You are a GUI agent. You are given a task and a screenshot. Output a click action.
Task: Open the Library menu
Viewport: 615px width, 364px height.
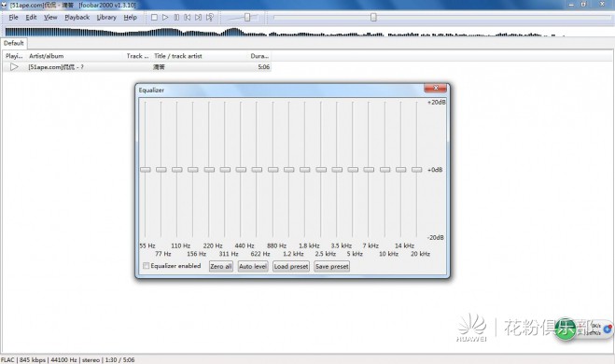(106, 17)
